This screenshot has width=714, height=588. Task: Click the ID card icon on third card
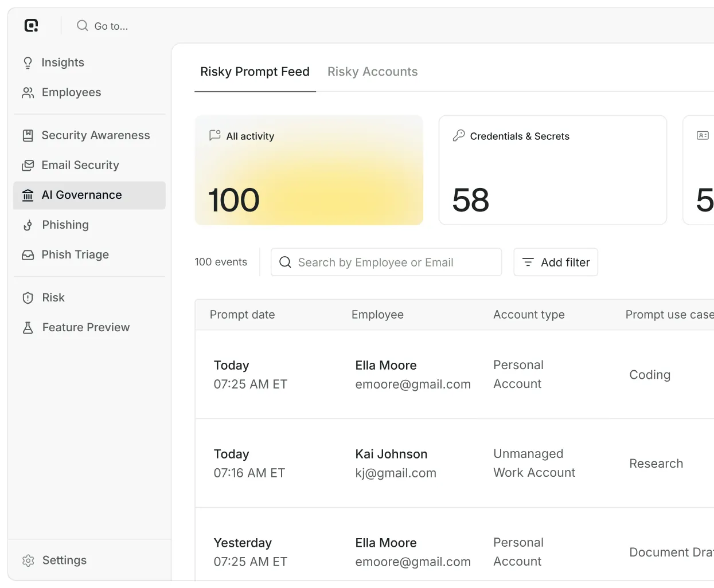[x=703, y=135]
